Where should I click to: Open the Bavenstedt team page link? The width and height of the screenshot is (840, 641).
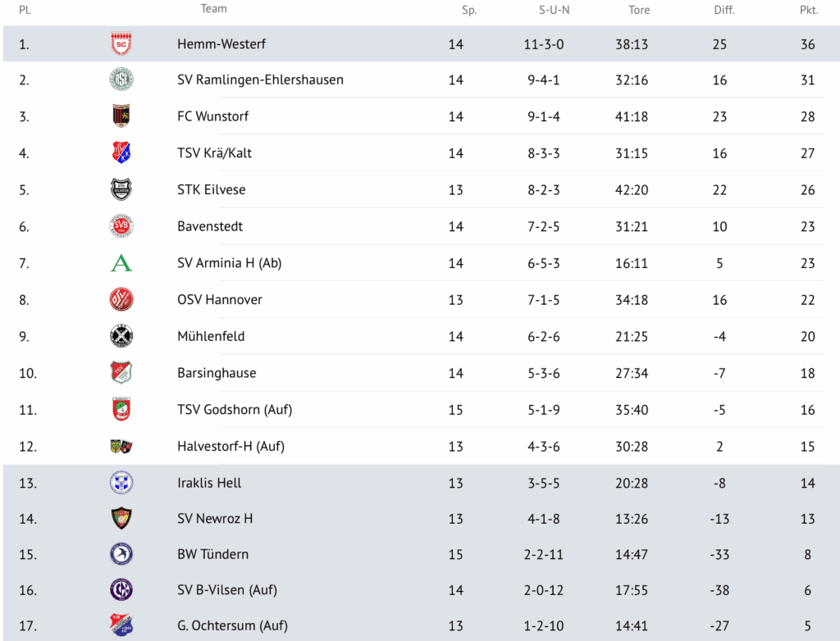click(210, 226)
